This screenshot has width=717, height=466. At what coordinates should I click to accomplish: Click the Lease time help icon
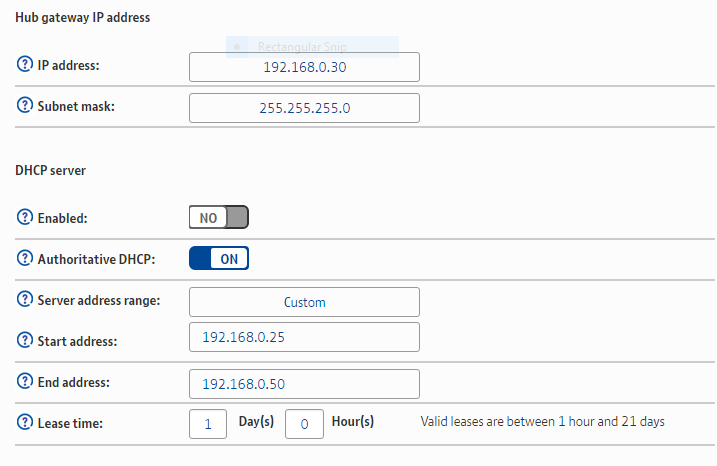25,423
